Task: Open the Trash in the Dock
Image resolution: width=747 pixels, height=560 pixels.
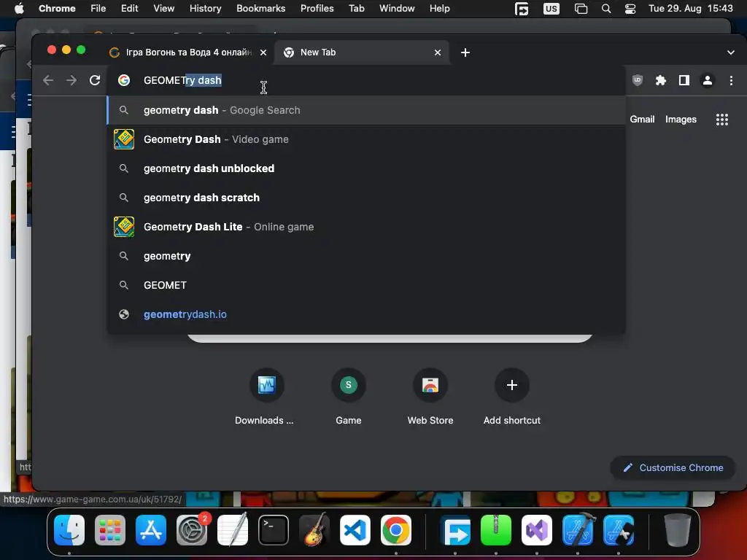Action: point(678,530)
